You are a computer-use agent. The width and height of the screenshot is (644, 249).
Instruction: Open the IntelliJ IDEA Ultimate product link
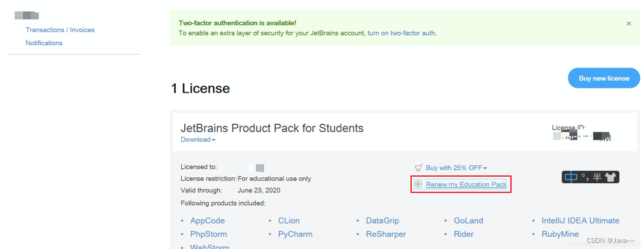pos(580,221)
